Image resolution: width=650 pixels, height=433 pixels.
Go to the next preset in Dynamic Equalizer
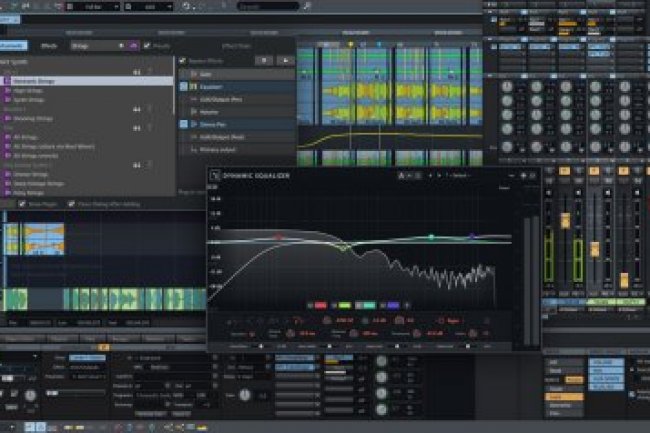coord(439,176)
